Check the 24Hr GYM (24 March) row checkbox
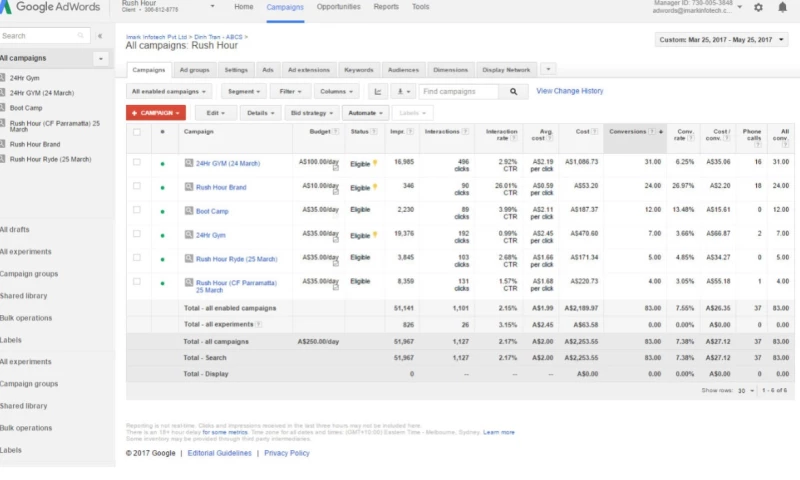 [x=137, y=162]
